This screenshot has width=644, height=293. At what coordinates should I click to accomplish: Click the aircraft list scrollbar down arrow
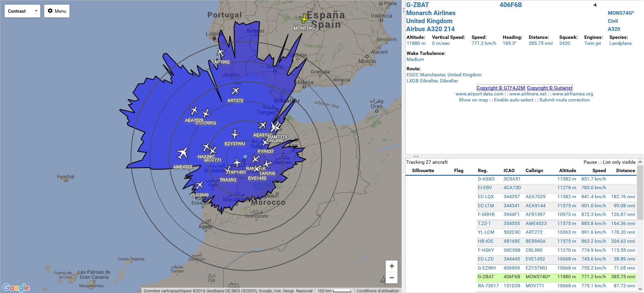640,289
